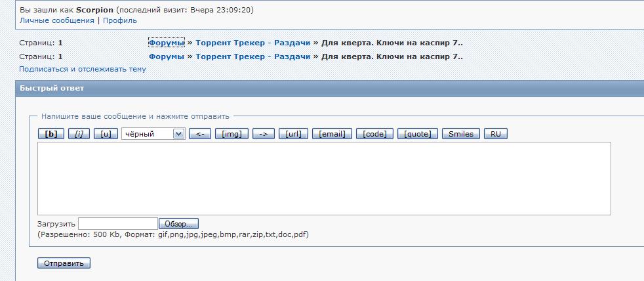Add a quote using the [quote] button
This screenshot has width=644, height=281.
[x=418, y=134]
